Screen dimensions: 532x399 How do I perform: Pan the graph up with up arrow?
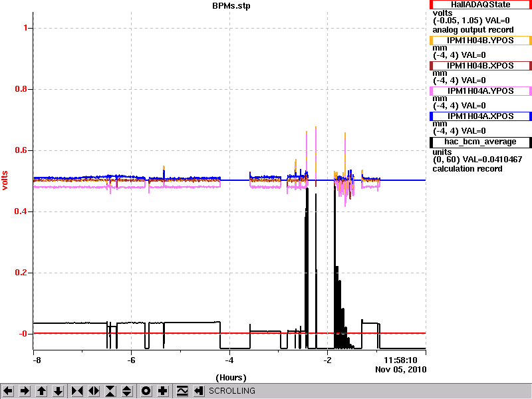pyautogui.click(x=41, y=391)
